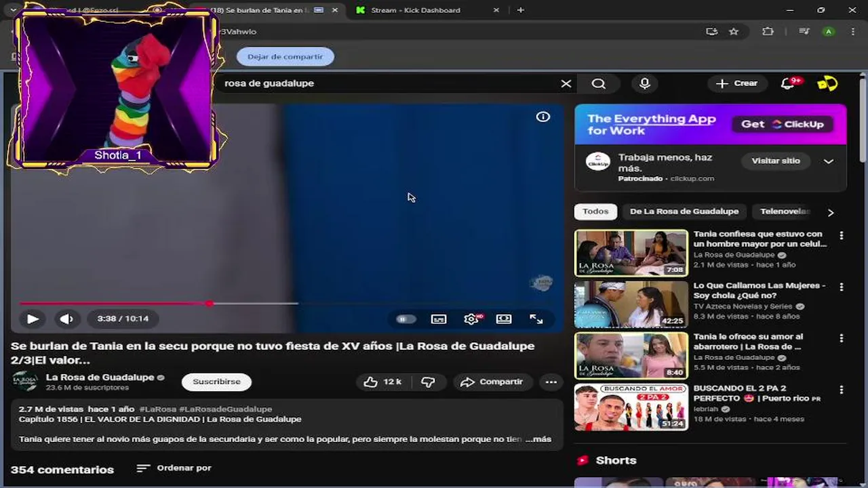Click Dejar de compartir button
Screen dimensions: 868x488
point(285,56)
